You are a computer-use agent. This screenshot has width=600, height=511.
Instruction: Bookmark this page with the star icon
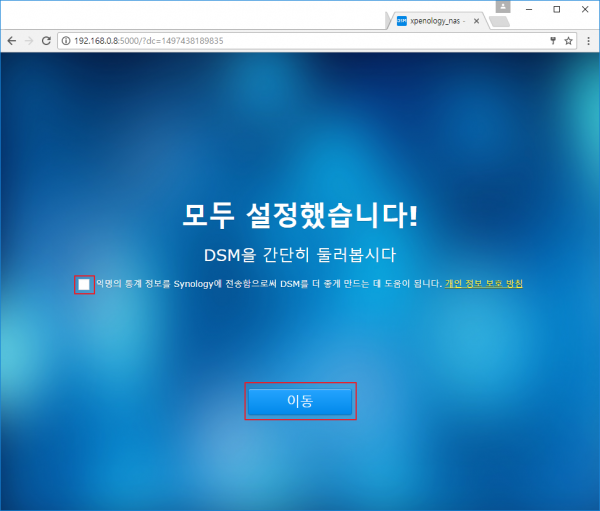pos(568,41)
